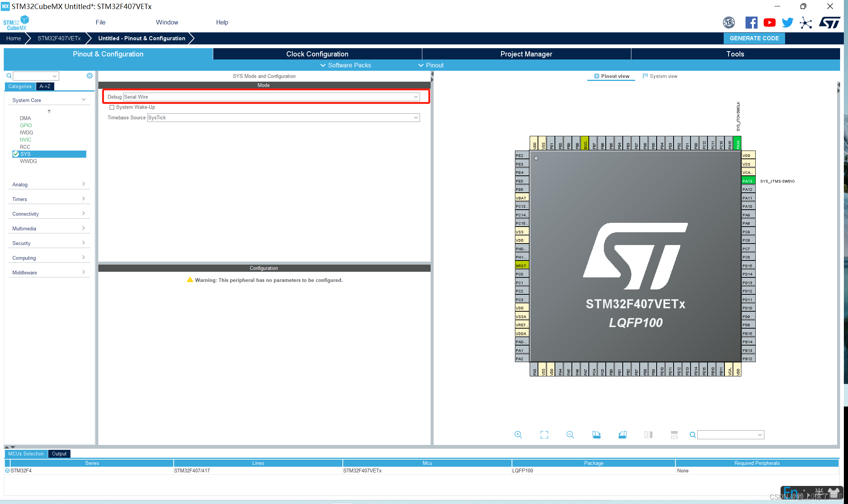
Task: Expand the Analog category in sidebar
Action: (x=48, y=184)
